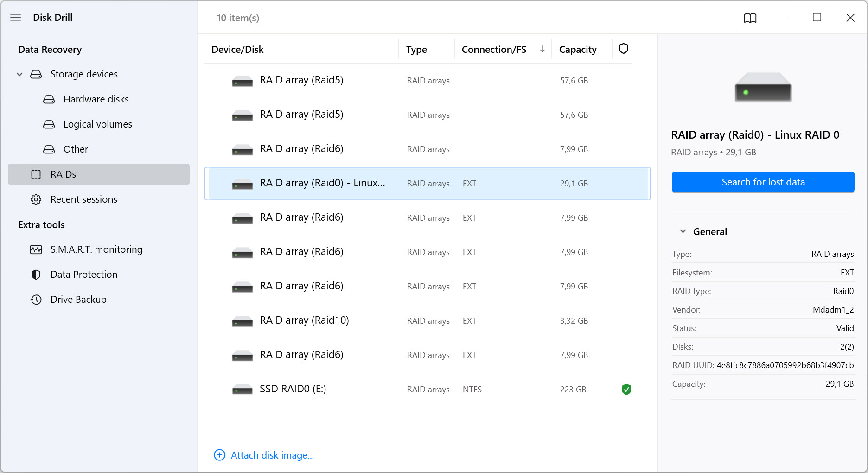
Task: Click the S.M.A.R.T. monitoring pulse icon
Action: [36, 249]
